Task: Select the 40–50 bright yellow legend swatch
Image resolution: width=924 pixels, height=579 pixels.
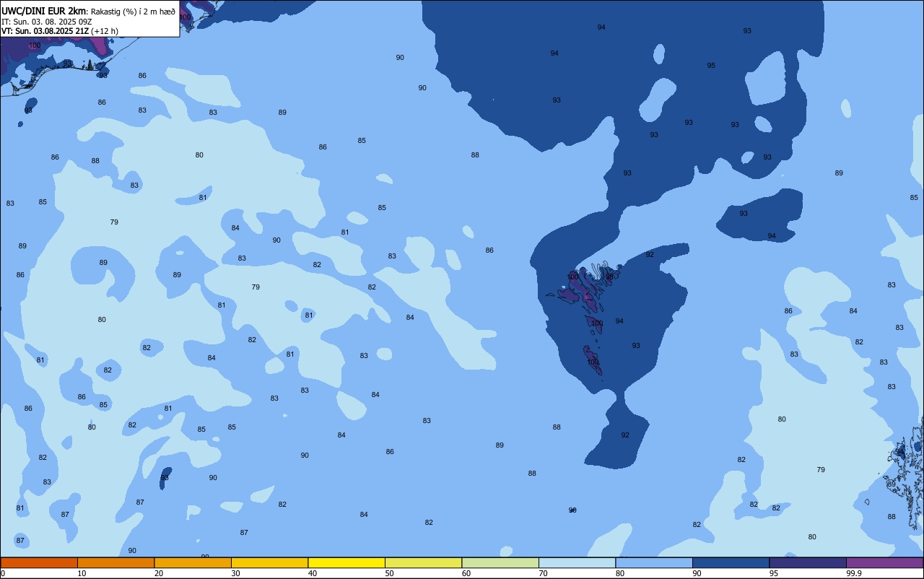Action: pos(346,562)
